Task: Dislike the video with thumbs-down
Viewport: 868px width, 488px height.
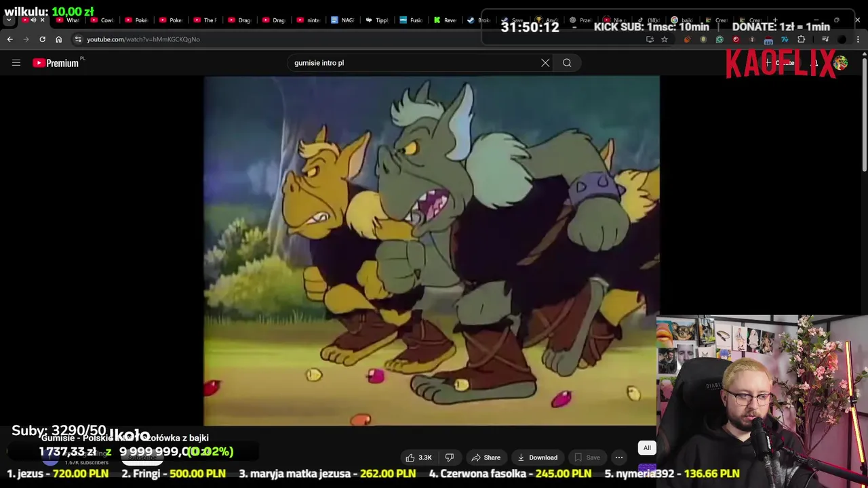Action: pyautogui.click(x=450, y=457)
